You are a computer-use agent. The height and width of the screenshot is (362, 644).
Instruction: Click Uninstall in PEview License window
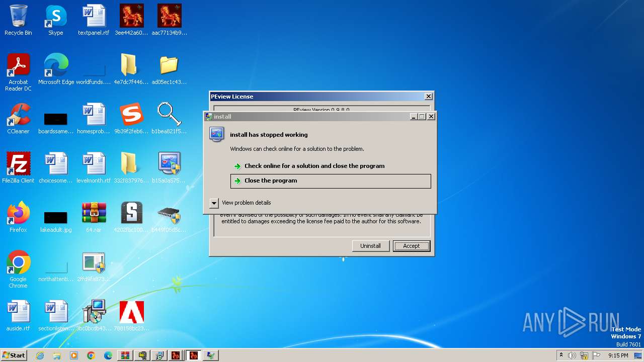(370, 246)
